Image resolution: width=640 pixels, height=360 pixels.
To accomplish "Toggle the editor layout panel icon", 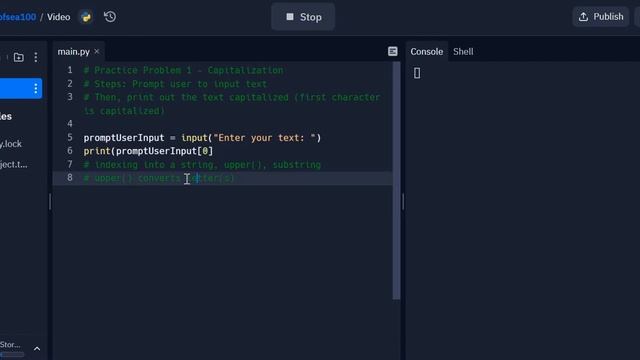I will click(x=393, y=51).
